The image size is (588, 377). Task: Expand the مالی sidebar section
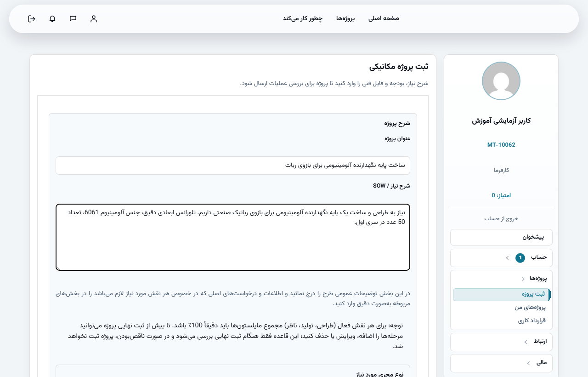[501, 363]
